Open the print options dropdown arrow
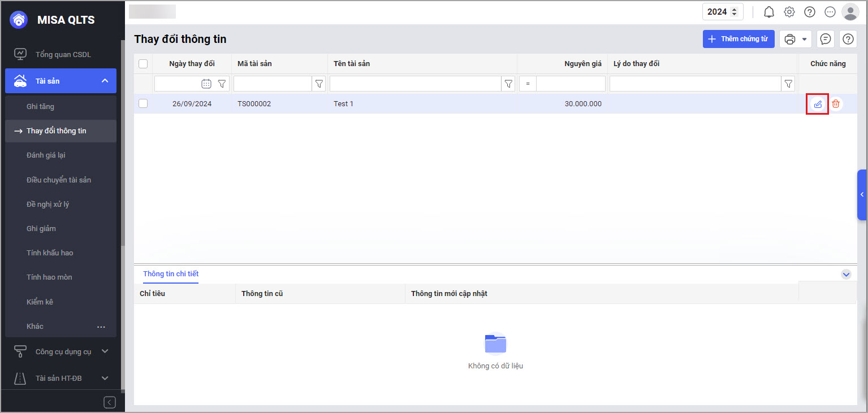The width and height of the screenshot is (868, 413). coord(804,39)
